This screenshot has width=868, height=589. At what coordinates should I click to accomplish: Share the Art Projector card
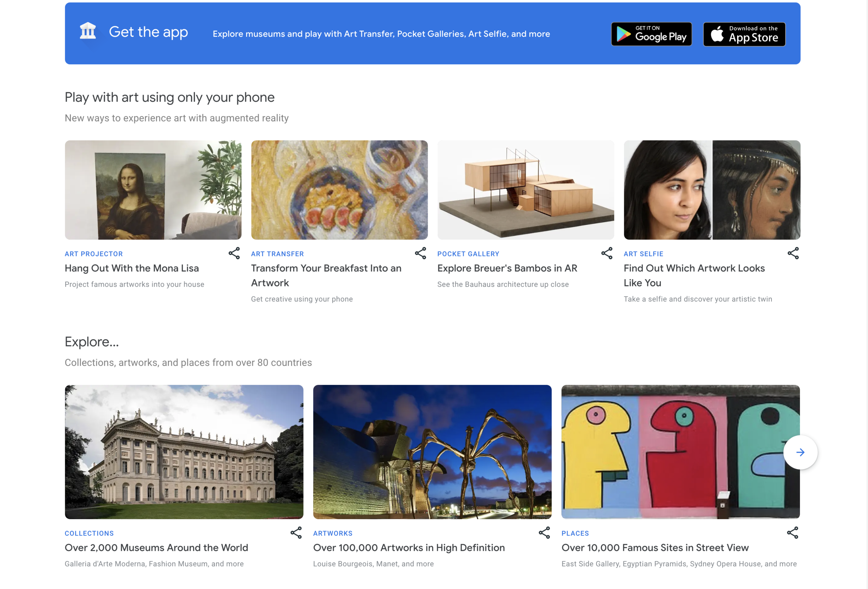coord(234,253)
